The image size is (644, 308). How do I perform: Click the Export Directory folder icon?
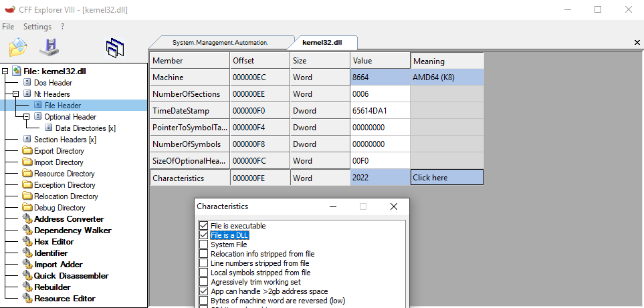click(27, 151)
